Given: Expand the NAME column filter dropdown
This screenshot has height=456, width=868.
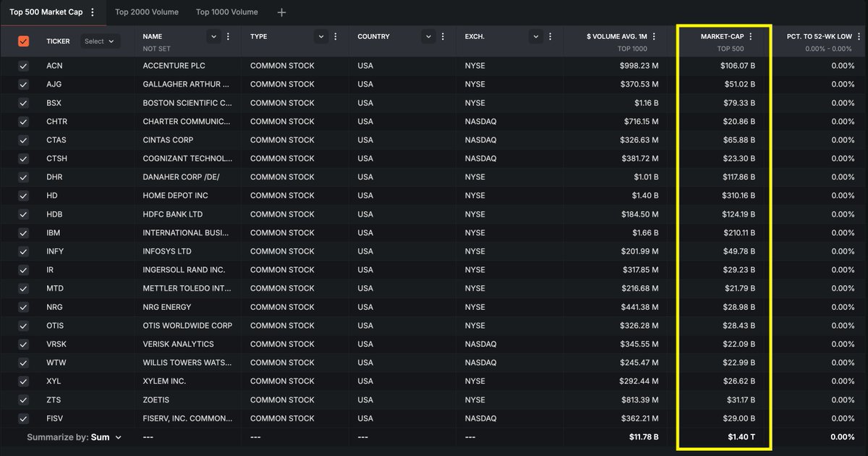Looking at the screenshot, I should (213, 36).
